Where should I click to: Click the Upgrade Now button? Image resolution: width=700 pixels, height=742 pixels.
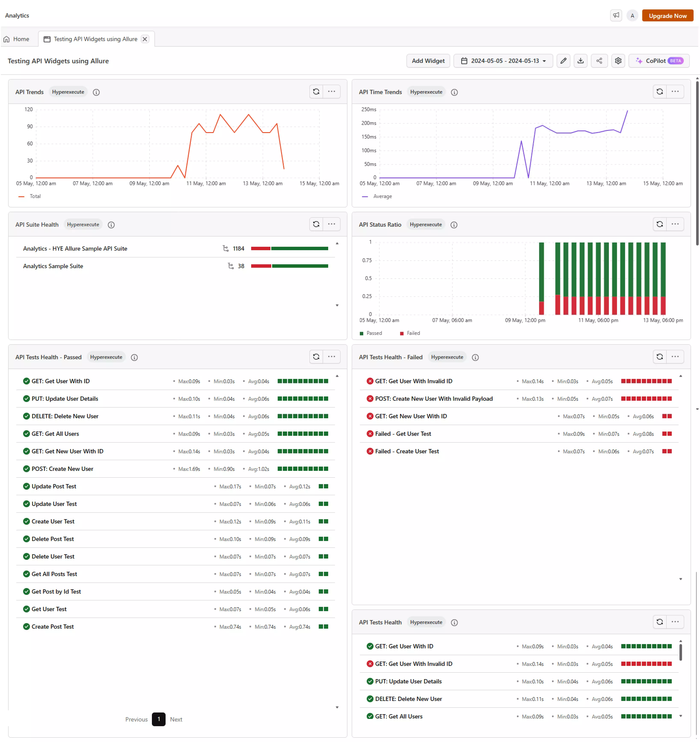point(667,15)
